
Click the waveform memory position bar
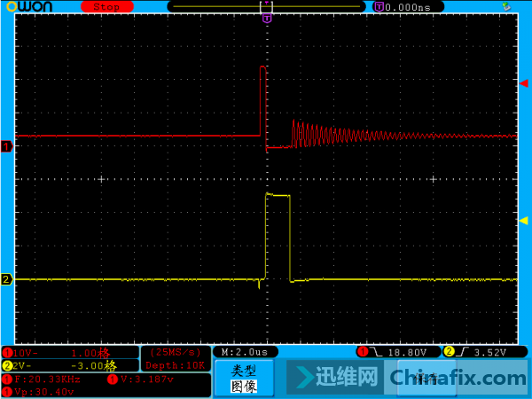point(266,6)
